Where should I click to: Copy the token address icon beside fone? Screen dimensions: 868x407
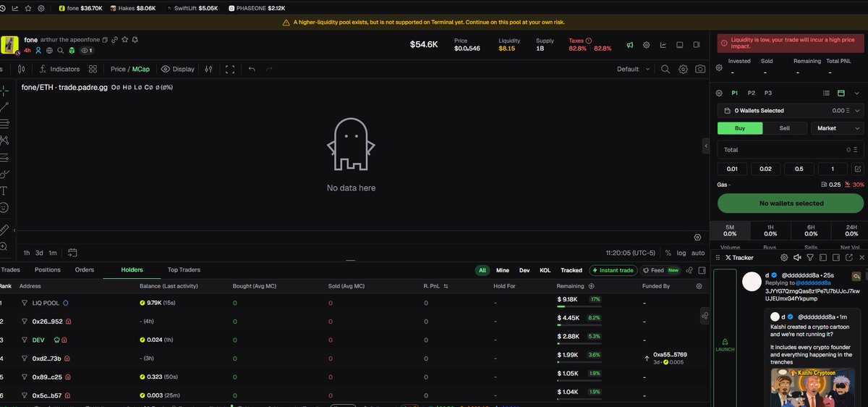[106, 40]
